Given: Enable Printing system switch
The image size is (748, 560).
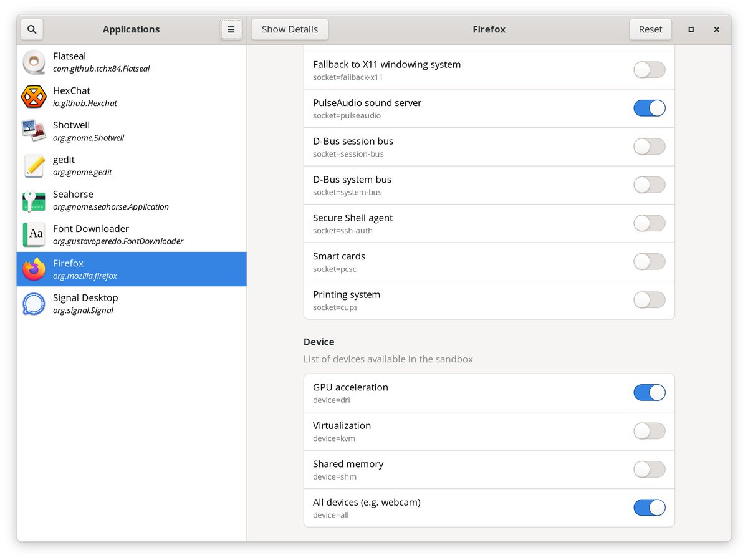Looking at the screenshot, I should point(650,300).
